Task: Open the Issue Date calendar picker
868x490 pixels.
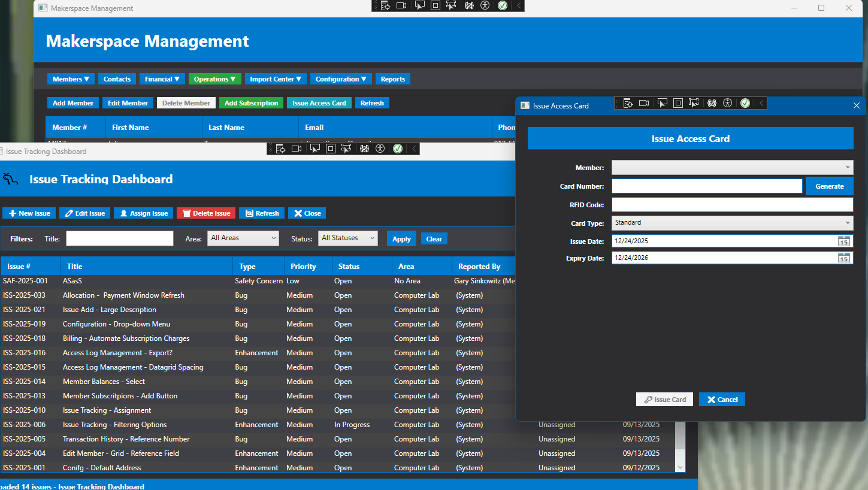Action: point(844,241)
